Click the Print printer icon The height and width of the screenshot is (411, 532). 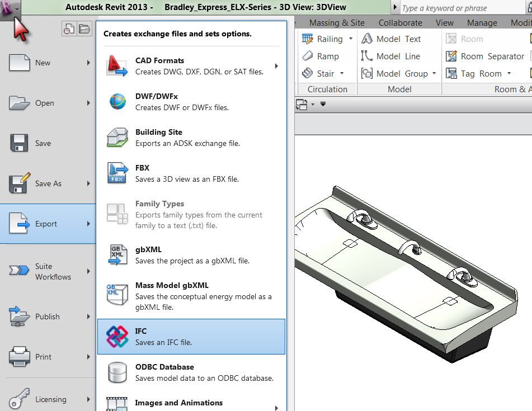point(20,356)
